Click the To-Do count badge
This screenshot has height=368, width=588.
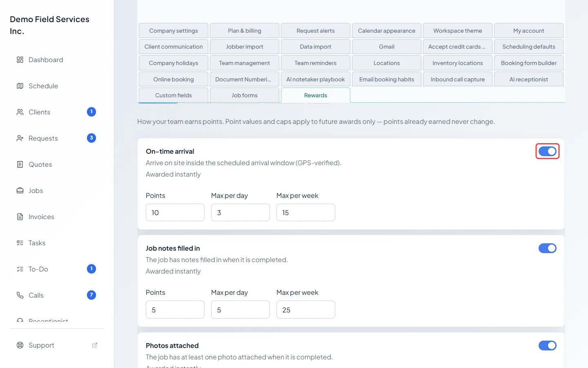(91, 269)
